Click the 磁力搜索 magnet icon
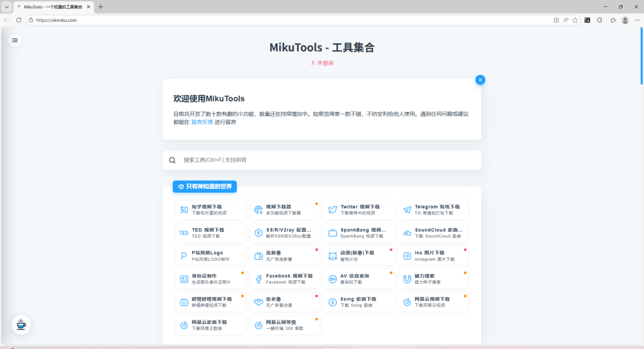Image resolution: width=644 pixels, height=349 pixels. 407,279
